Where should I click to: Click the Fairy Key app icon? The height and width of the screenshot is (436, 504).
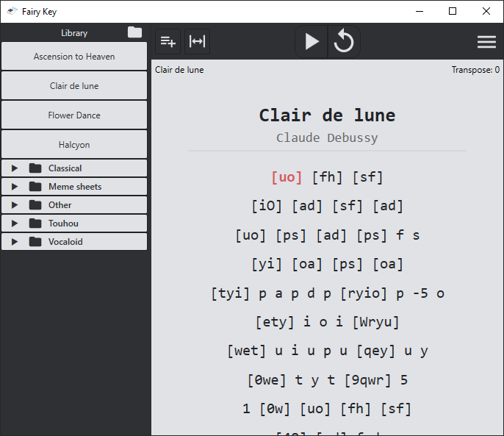12,11
